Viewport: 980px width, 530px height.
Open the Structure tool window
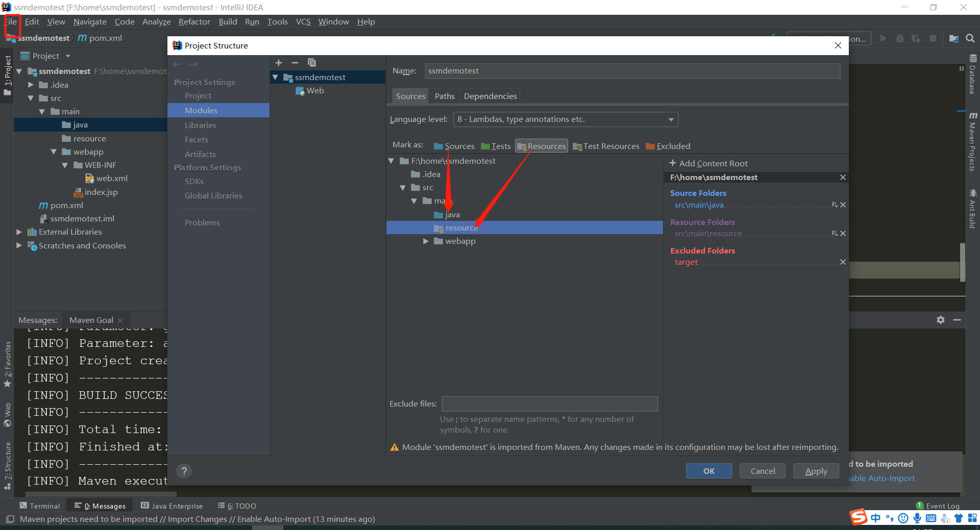coord(7,465)
